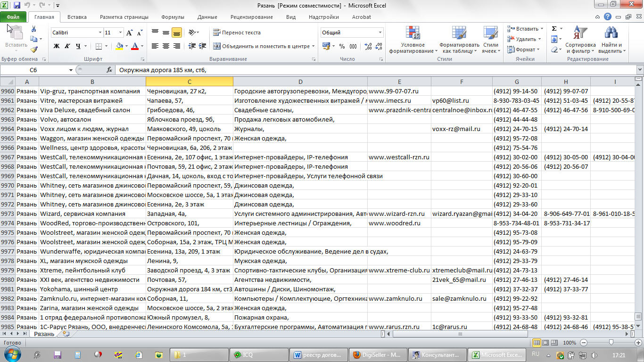Screen dimensions: 644x362
Task: Open the Calibri font name dropdown
Action: pyautogui.click(x=100, y=33)
